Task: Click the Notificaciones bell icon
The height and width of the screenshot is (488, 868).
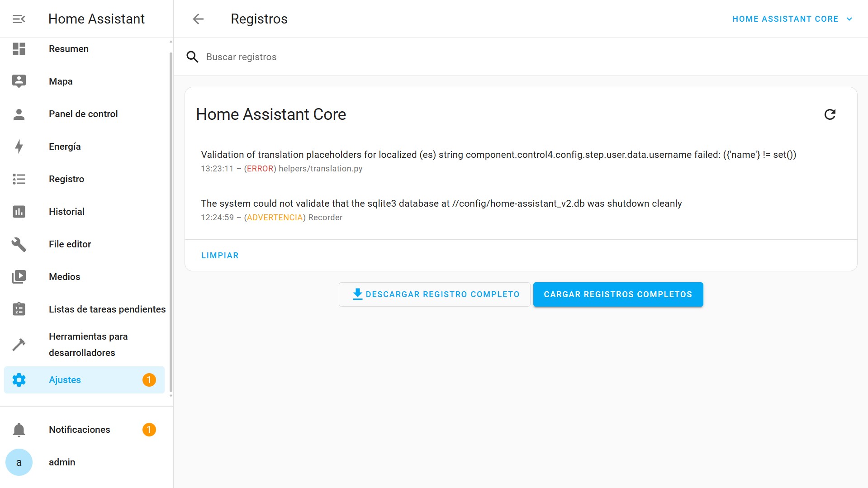Action: 19,430
